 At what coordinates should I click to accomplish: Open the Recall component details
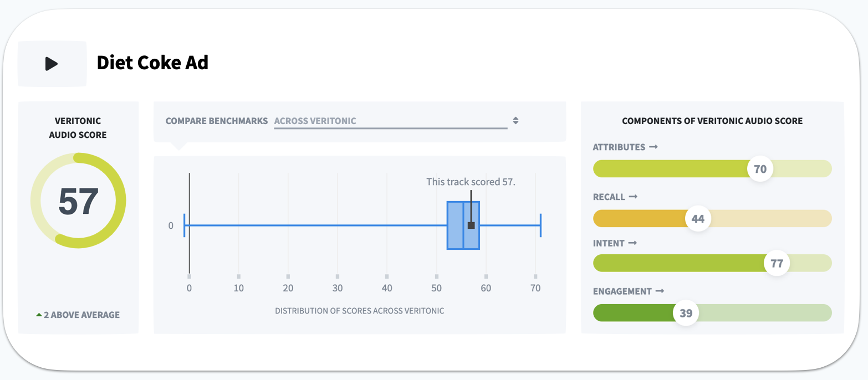click(x=615, y=197)
